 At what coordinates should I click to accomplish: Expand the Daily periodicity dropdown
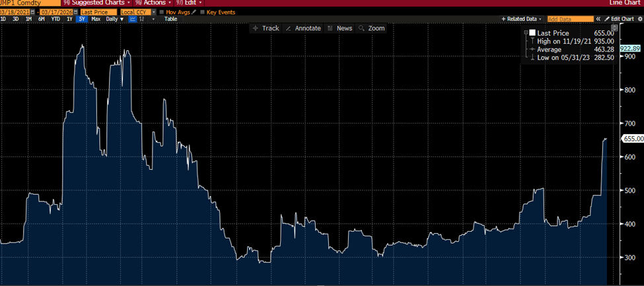pos(123,19)
